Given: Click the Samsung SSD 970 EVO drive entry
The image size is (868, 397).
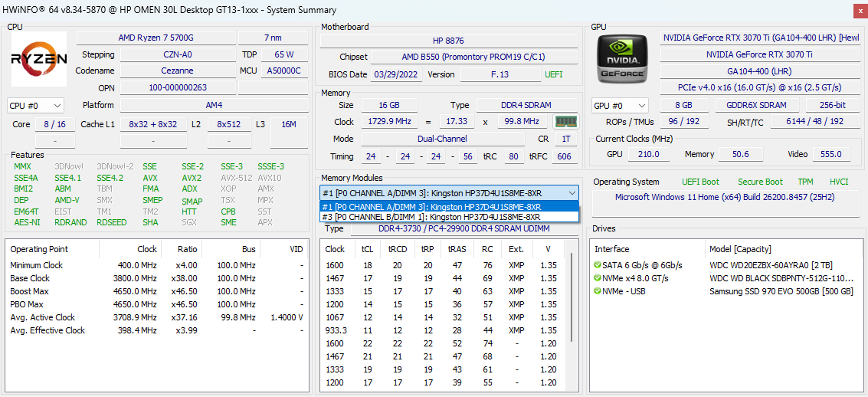Looking at the screenshot, I should pos(781,291).
